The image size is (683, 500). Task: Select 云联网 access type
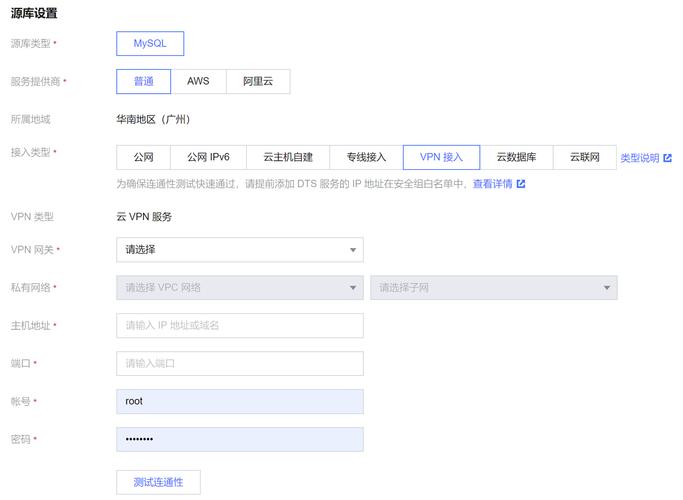pos(585,157)
